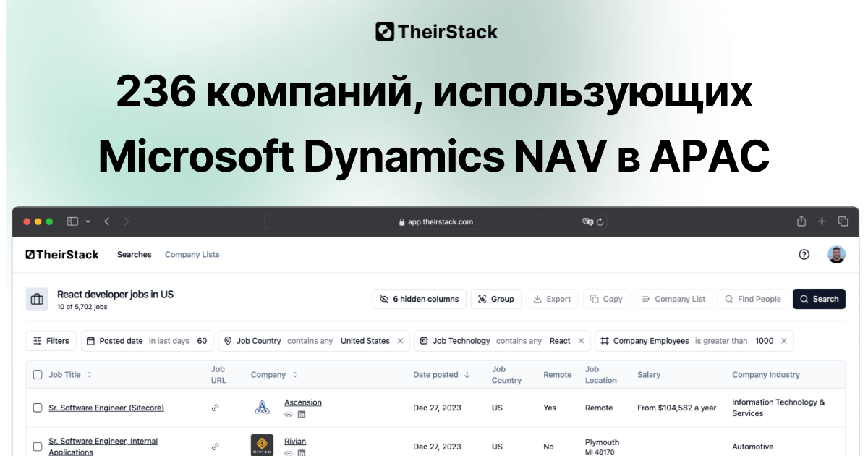Switch to the Company Lists tab

click(x=192, y=255)
